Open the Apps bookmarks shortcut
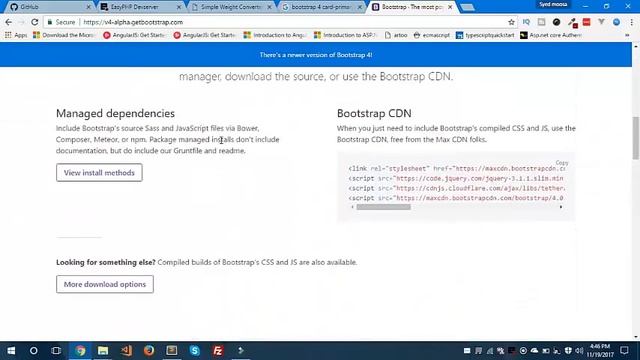This screenshot has width=640, height=360. pos(16,35)
